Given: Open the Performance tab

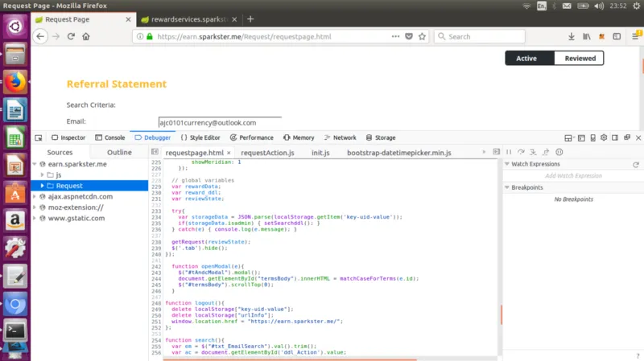Looking at the screenshot, I should point(251,137).
